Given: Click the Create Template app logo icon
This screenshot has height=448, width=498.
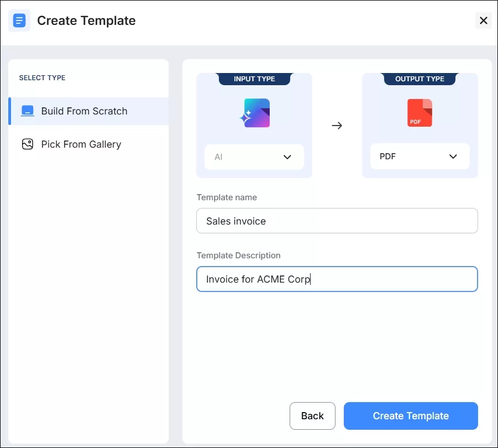Looking at the screenshot, I should tap(18, 20).
